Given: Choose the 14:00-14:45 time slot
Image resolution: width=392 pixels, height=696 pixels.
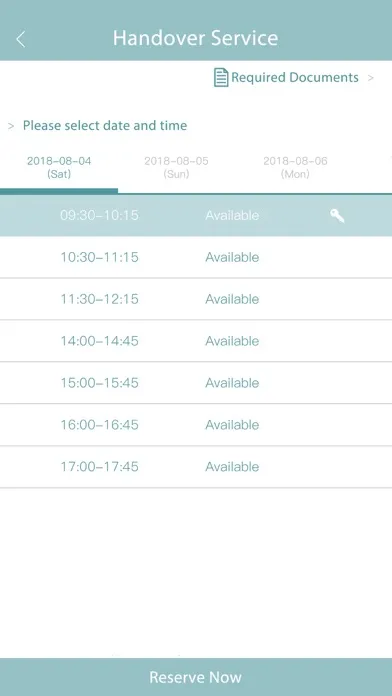Looking at the screenshot, I should click(x=196, y=341).
